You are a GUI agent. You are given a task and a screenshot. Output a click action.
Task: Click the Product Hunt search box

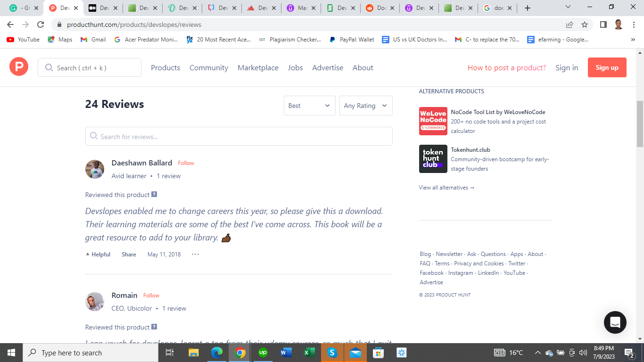90,67
